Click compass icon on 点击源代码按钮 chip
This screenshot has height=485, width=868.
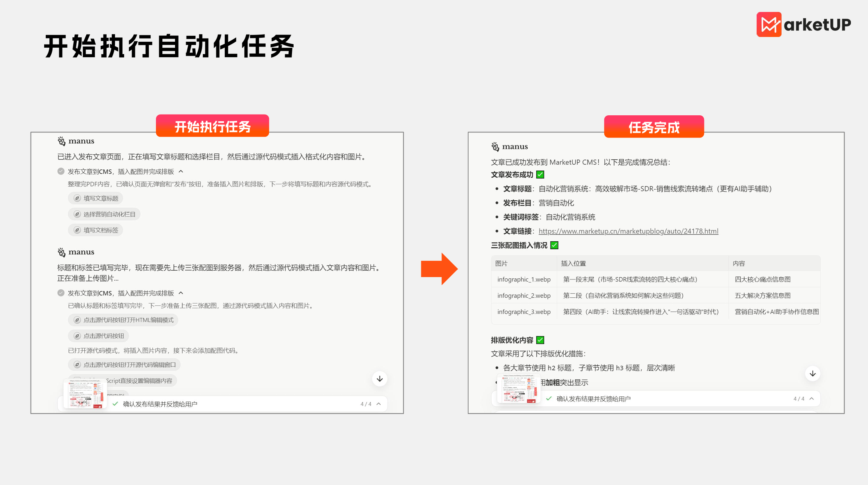77,336
